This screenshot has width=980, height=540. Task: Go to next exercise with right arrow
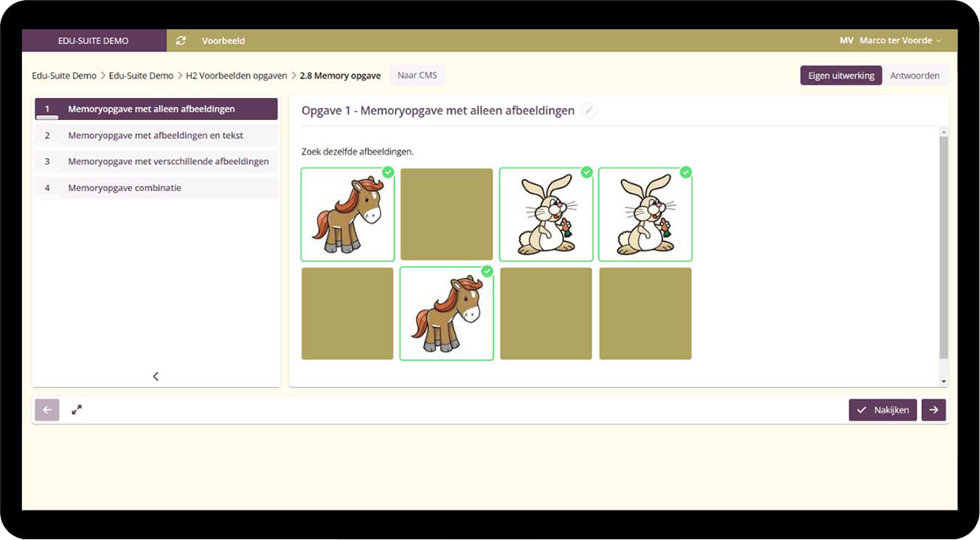point(933,410)
